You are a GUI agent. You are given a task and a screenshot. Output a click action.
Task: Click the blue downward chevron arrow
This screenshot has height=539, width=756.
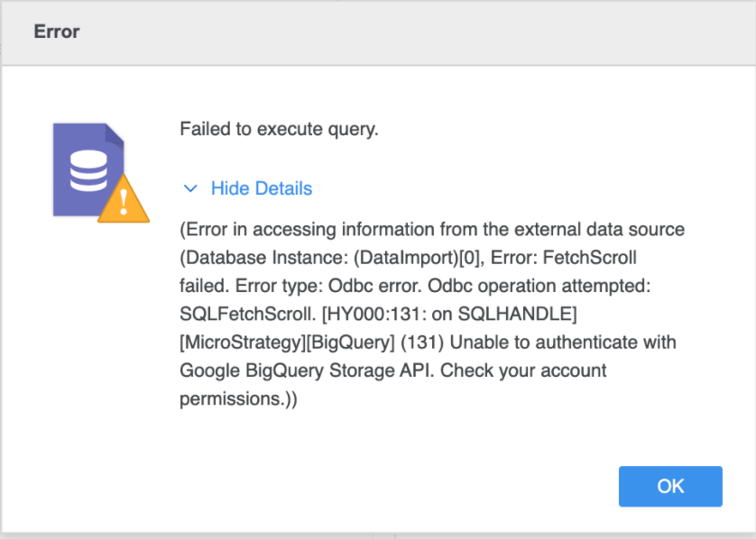point(189,188)
